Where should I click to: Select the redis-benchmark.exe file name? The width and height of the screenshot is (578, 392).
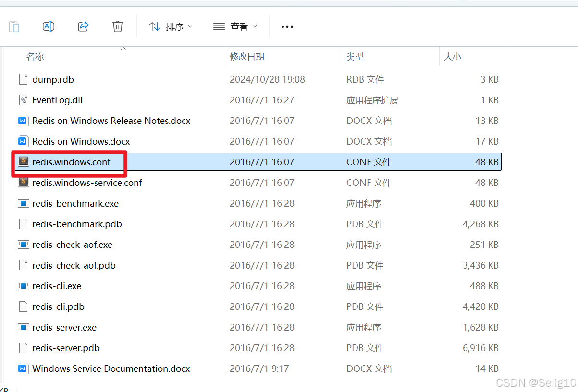[x=75, y=203]
